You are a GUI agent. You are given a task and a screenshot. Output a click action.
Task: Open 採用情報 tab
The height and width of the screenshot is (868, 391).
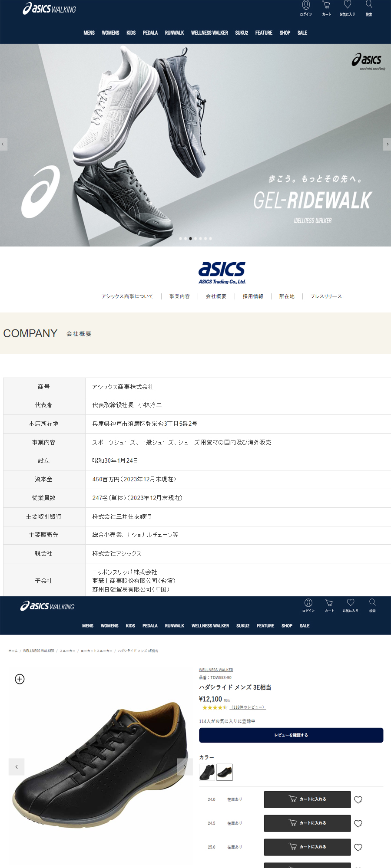coord(253,296)
